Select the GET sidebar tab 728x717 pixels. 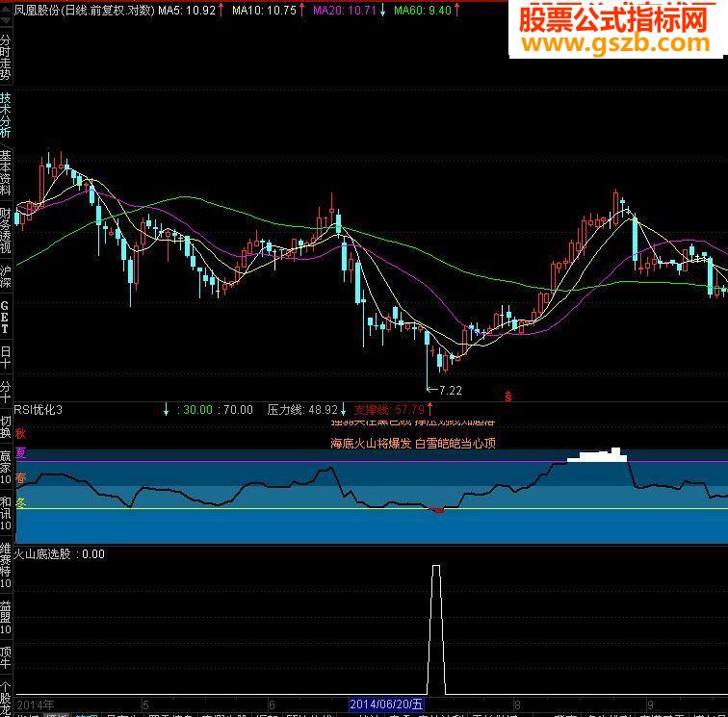pos(5,318)
